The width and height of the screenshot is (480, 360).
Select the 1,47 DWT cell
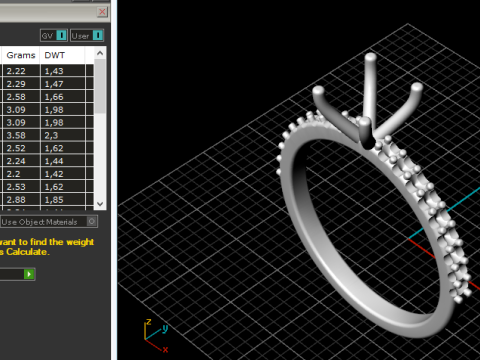(63, 84)
